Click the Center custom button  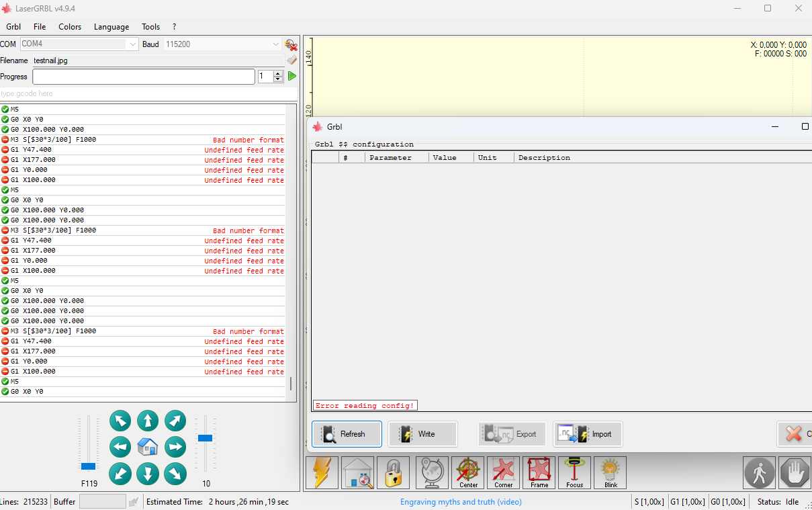tap(468, 473)
